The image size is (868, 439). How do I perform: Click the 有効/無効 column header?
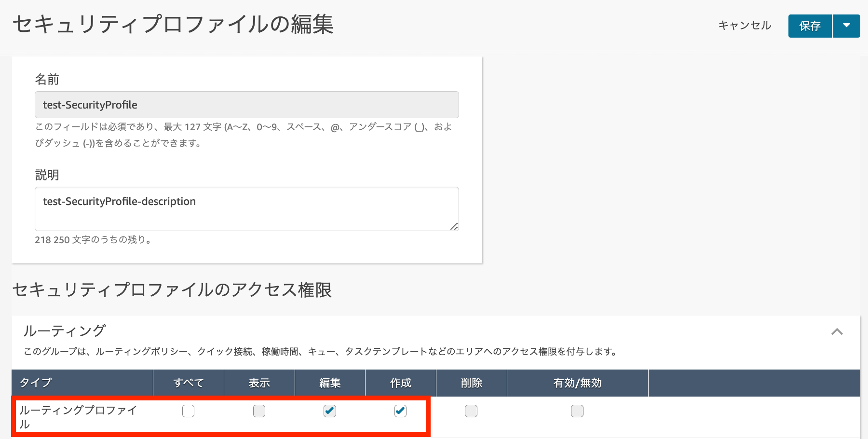click(577, 383)
